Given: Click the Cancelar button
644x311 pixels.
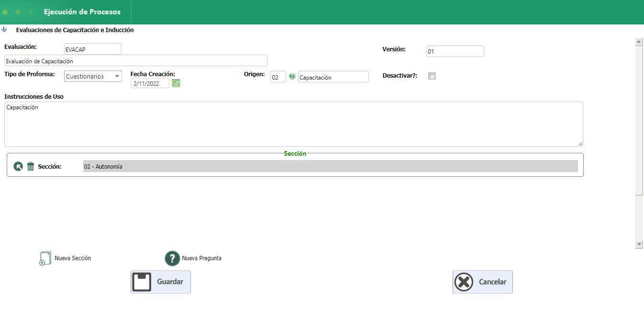Looking at the screenshot, I should pyautogui.click(x=483, y=282).
